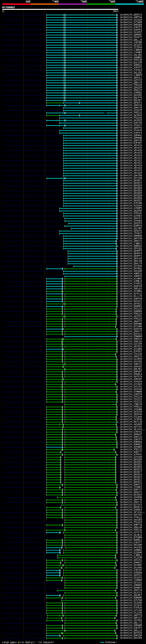146x644 pixels.
Task: Click the Large gaps legend text
Action: (x=28, y=642)
